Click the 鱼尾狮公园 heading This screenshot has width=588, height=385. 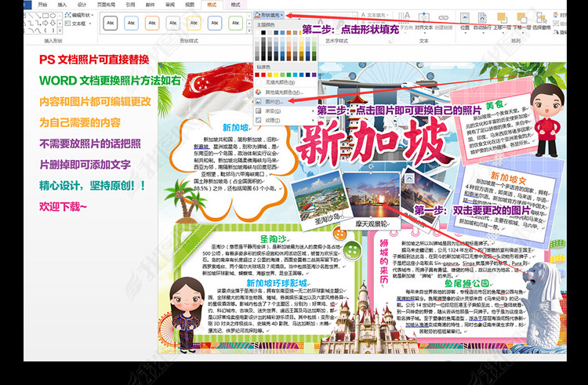coord(467,283)
